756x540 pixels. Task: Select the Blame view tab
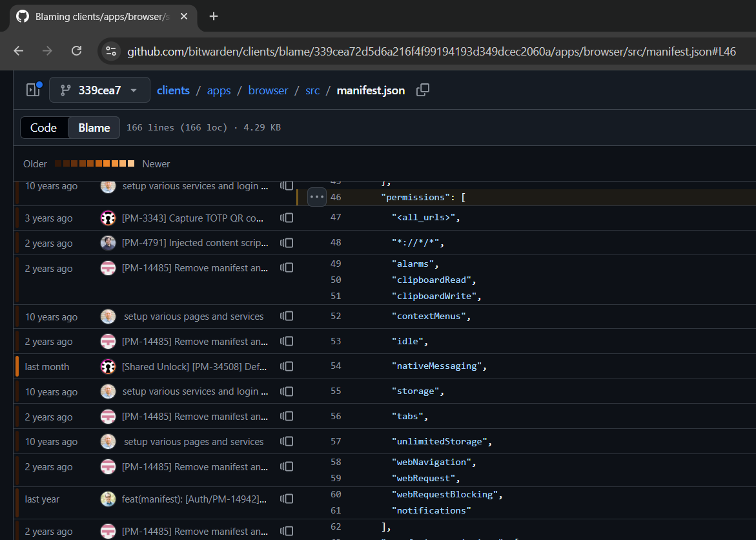point(94,127)
